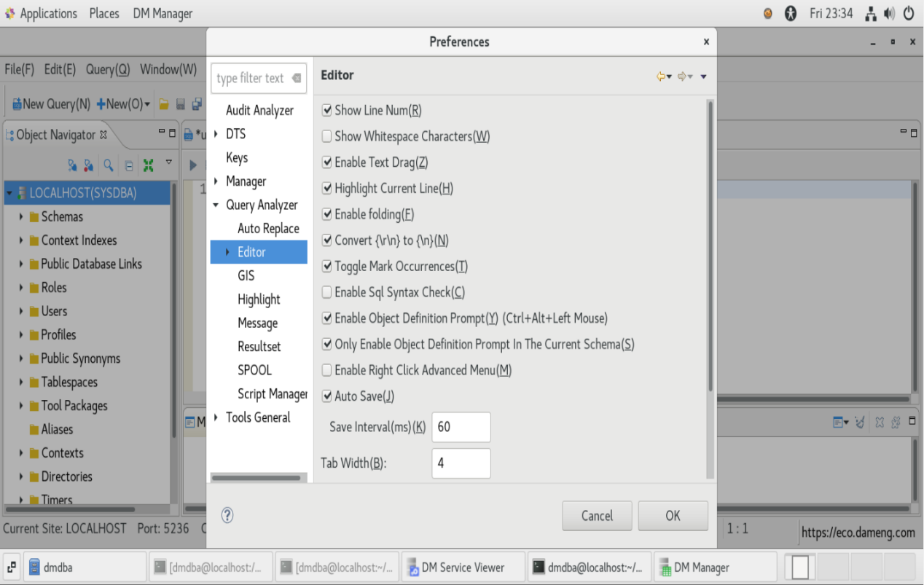Click the help question mark in Preferences
Viewport: 924px width, 585px height.
[x=227, y=515]
